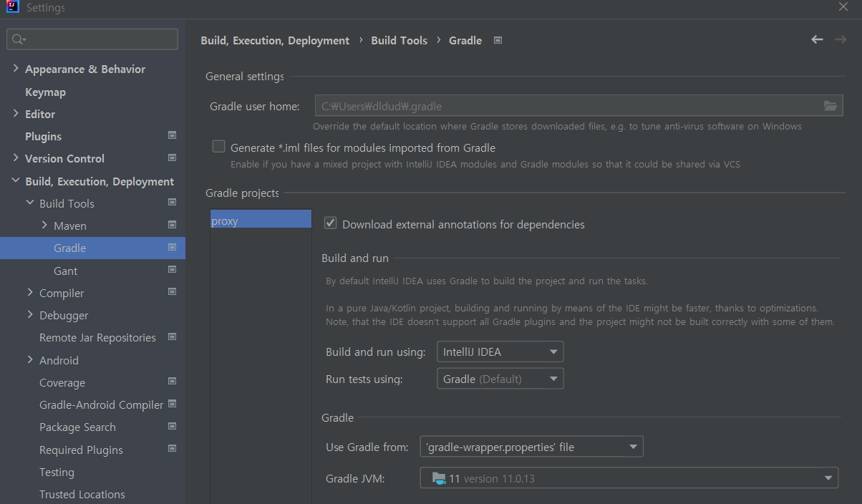Screen dimensions: 862x504
Task: Open Plugins settings page
Action: [43, 137]
